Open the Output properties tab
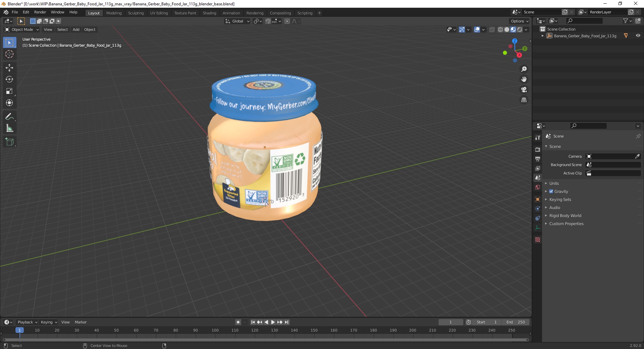 click(538, 159)
